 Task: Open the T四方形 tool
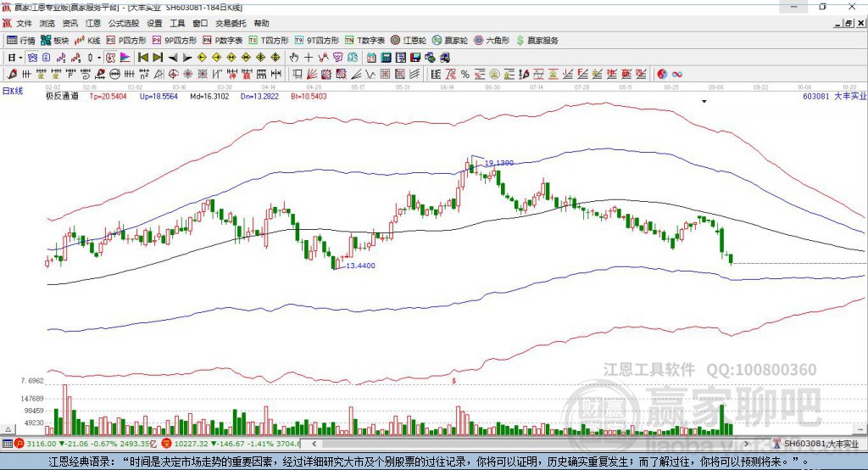269,41
